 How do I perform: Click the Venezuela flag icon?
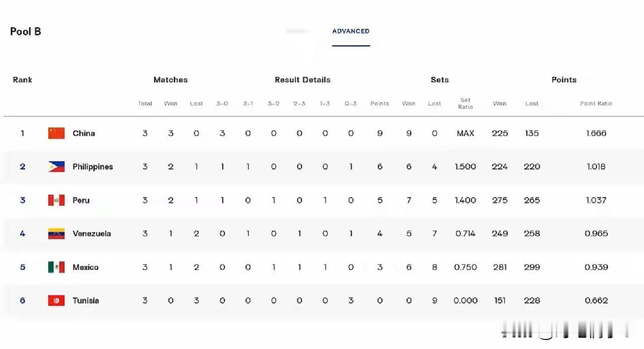[x=56, y=233]
